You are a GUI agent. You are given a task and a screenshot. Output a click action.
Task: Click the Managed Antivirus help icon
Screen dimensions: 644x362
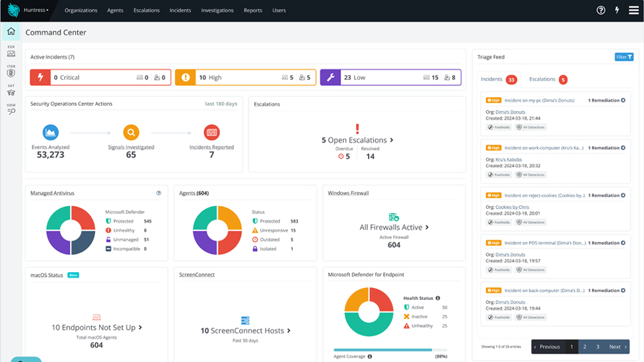[159, 193]
